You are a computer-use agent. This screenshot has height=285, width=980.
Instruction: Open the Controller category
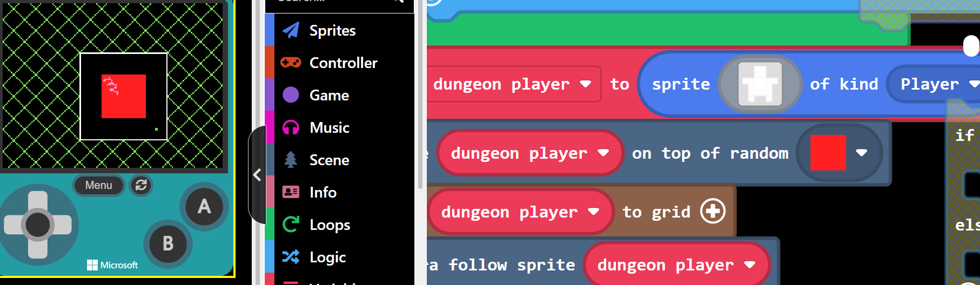point(344,63)
